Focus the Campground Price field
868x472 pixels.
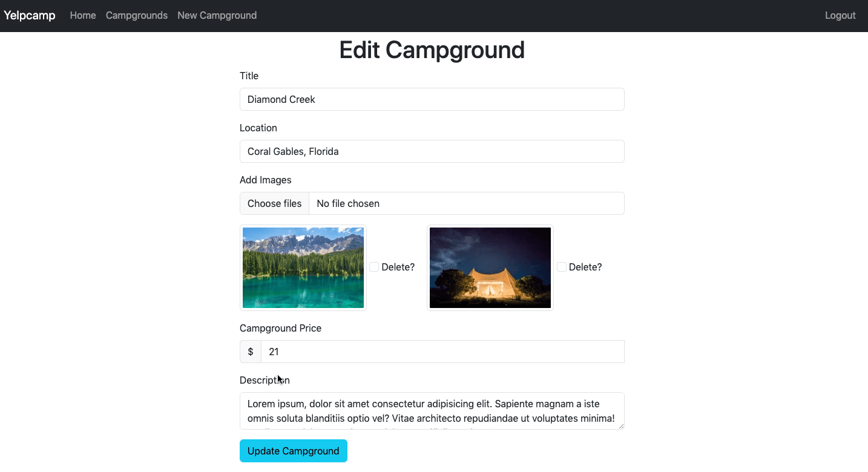click(442, 352)
